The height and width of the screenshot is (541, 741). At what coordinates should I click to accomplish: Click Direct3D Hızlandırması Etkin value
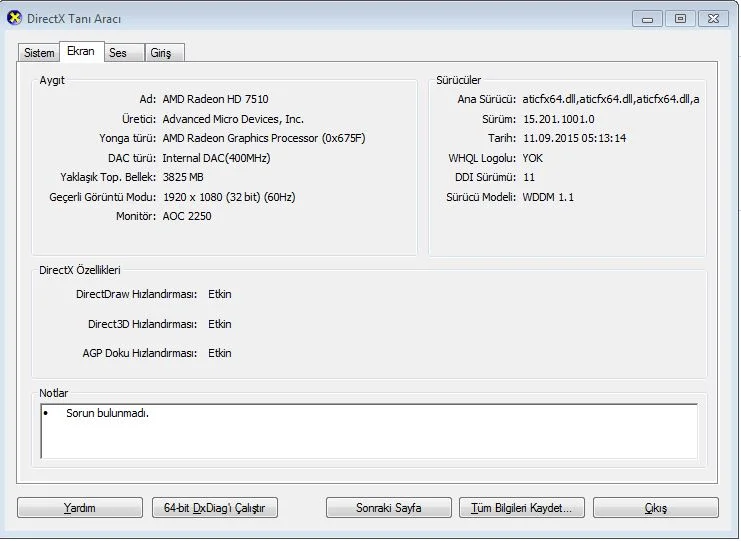point(220,324)
